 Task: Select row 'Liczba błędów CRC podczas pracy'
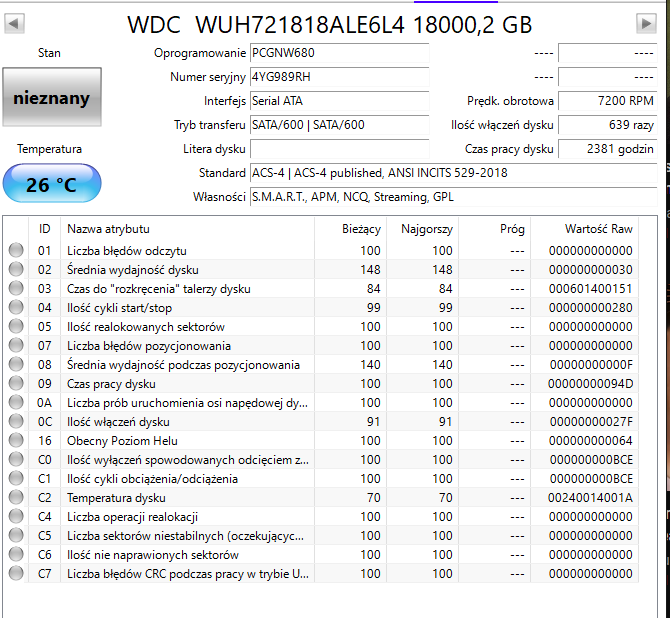point(323,574)
